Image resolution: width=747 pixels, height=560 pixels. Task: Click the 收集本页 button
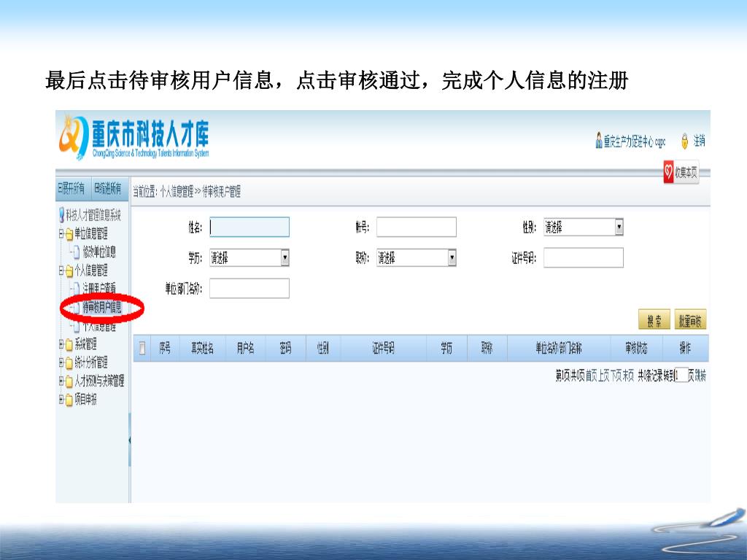(681, 172)
